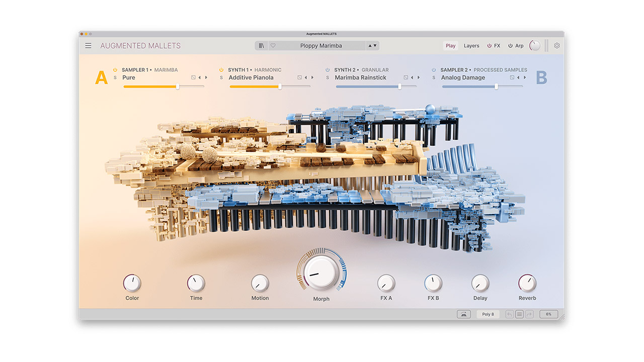Viewport: 644px width, 362px height.
Task: Open the Ploppy Marimba preset name dropdown
Action: coord(321,46)
